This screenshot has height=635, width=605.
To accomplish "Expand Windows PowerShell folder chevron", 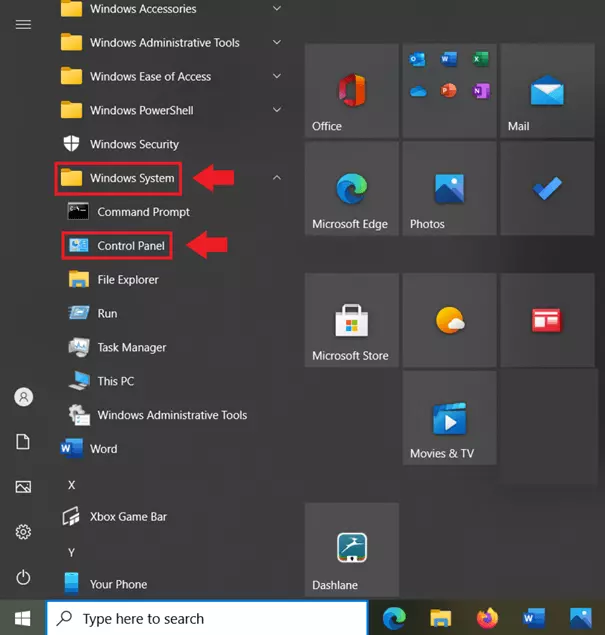I will pyautogui.click(x=277, y=109).
